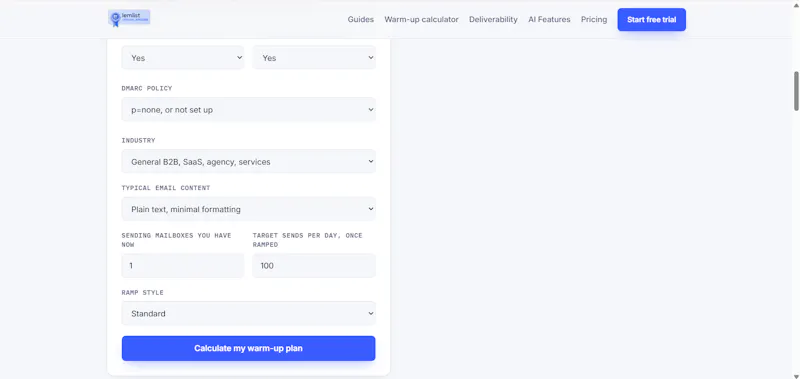Open the Guides nav link
This screenshot has width=800, height=379.
pyautogui.click(x=361, y=19)
